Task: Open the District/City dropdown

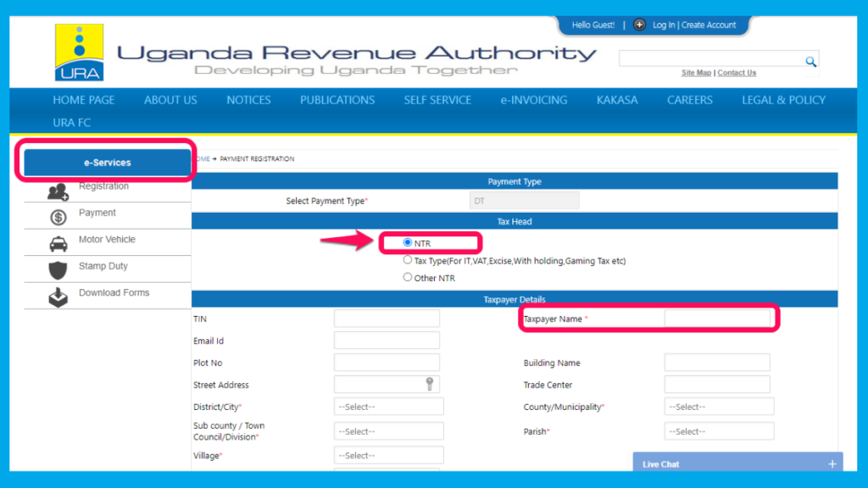Action: pyautogui.click(x=388, y=407)
